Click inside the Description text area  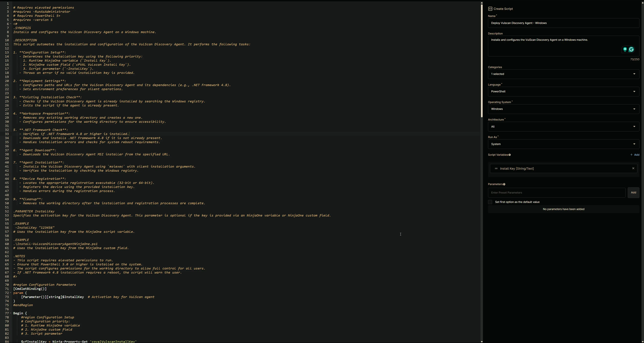pos(563,46)
